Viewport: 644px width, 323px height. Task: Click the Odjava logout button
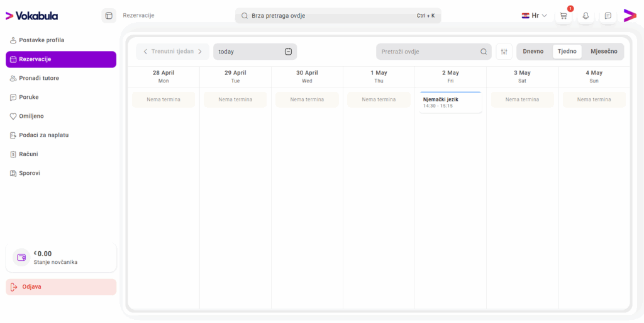click(61, 287)
